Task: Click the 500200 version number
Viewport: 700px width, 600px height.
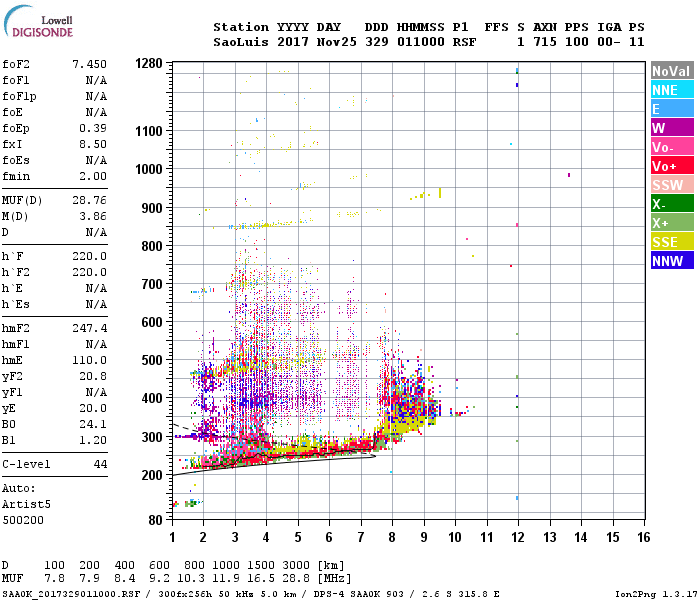Action: click(23, 520)
